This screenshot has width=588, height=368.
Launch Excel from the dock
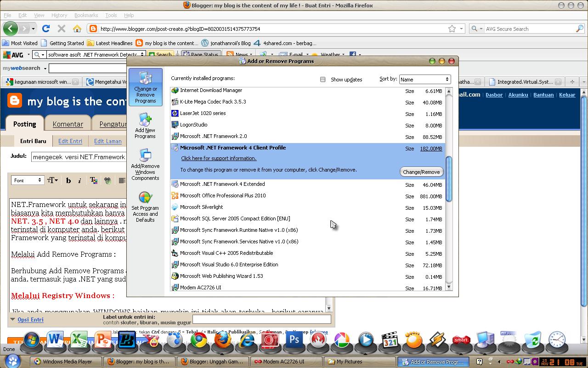tap(79, 340)
